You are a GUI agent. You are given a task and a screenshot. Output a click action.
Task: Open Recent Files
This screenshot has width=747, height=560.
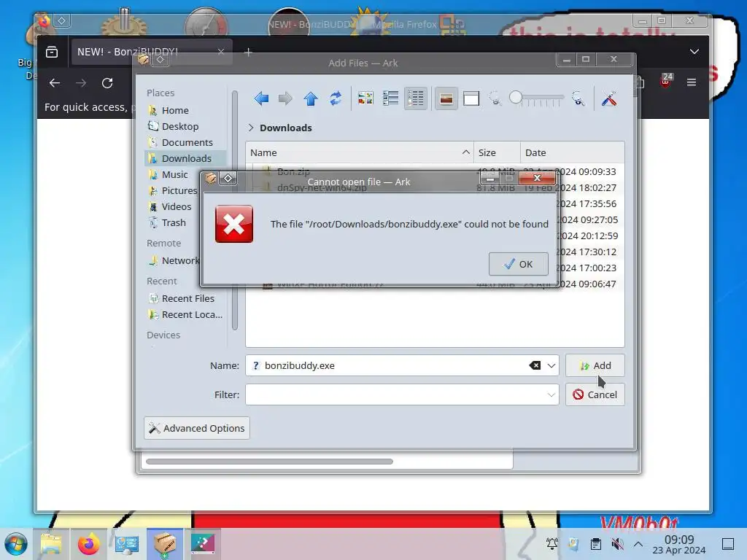185,298
